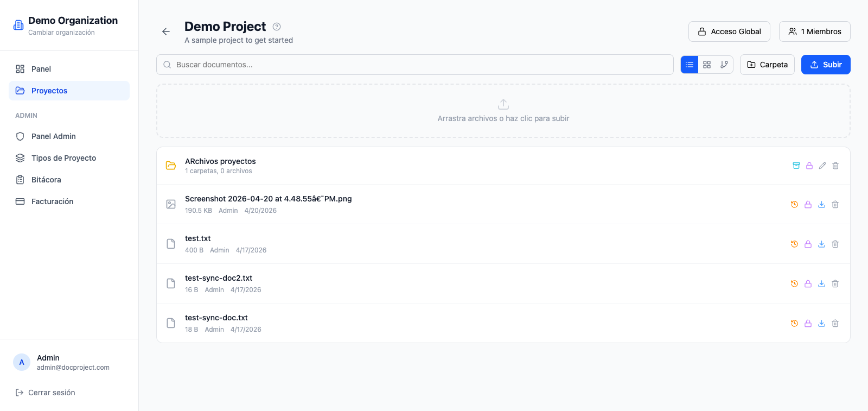Open Tipos de Proyecto in sidebar

coord(69,158)
